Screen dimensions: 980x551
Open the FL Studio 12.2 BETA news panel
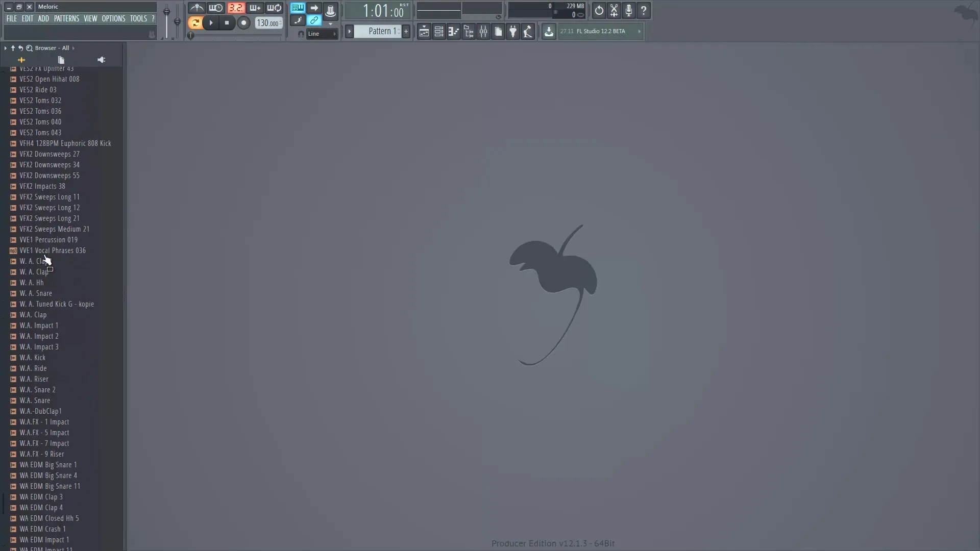600,32
